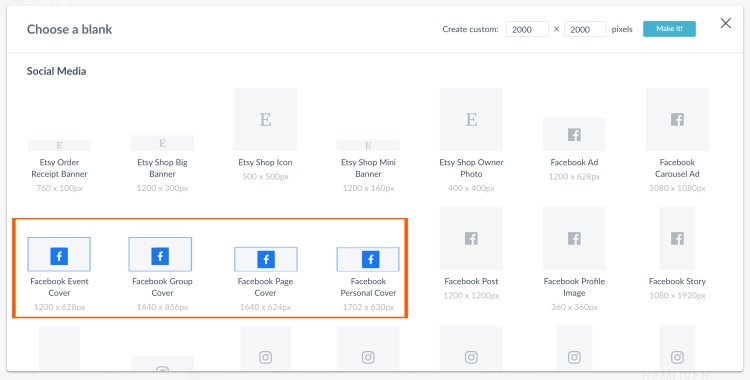Close the Choose a blank dialog
Screen dimensions: 750x380
click(726, 23)
